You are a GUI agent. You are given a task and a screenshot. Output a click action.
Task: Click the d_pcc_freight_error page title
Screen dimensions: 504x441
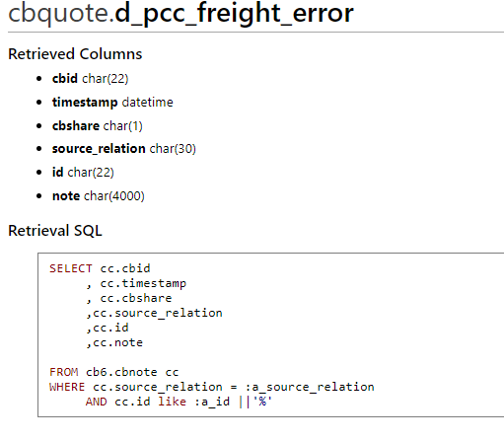(234, 14)
